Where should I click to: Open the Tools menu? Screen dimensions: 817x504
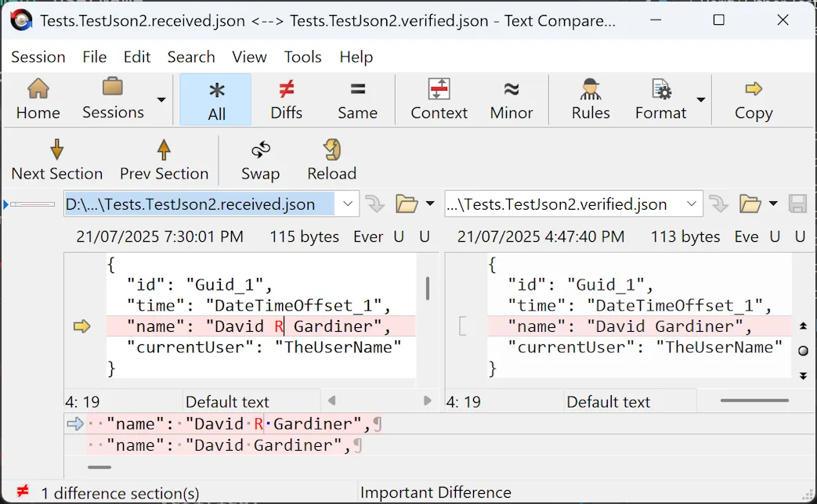point(302,56)
